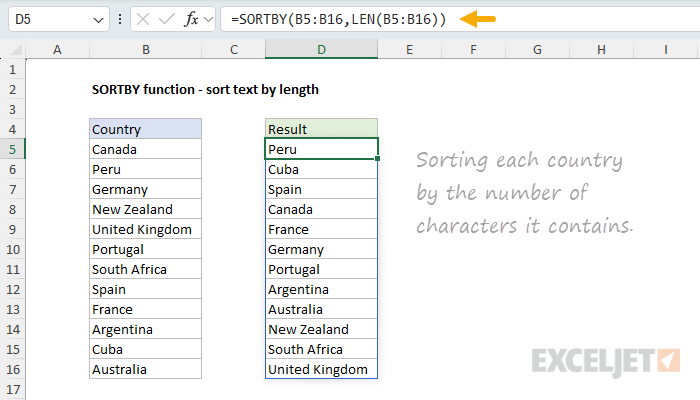Select column A header
This screenshot has height=400, width=700.
coord(57,49)
